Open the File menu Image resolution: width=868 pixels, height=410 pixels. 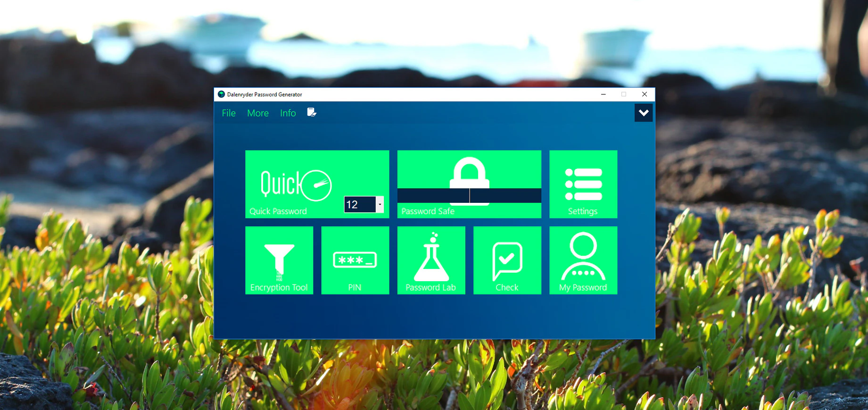[x=229, y=113]
